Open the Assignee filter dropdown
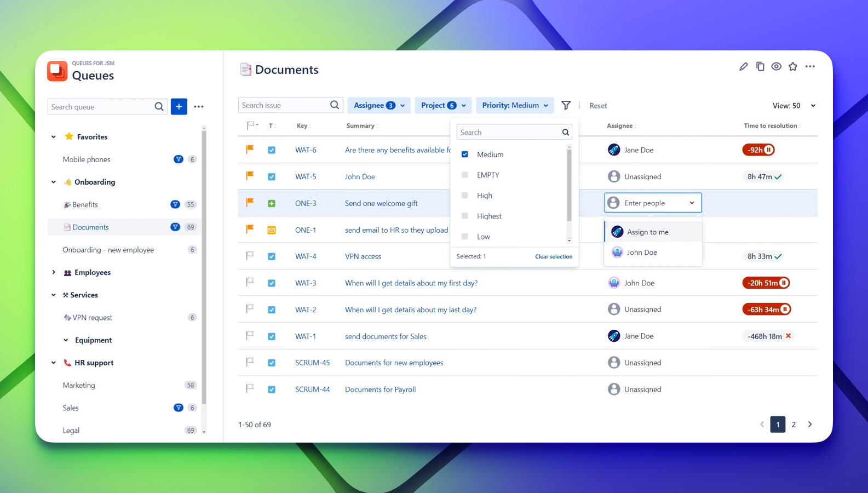This screenshot has width=868, height=493. point(380,105)
